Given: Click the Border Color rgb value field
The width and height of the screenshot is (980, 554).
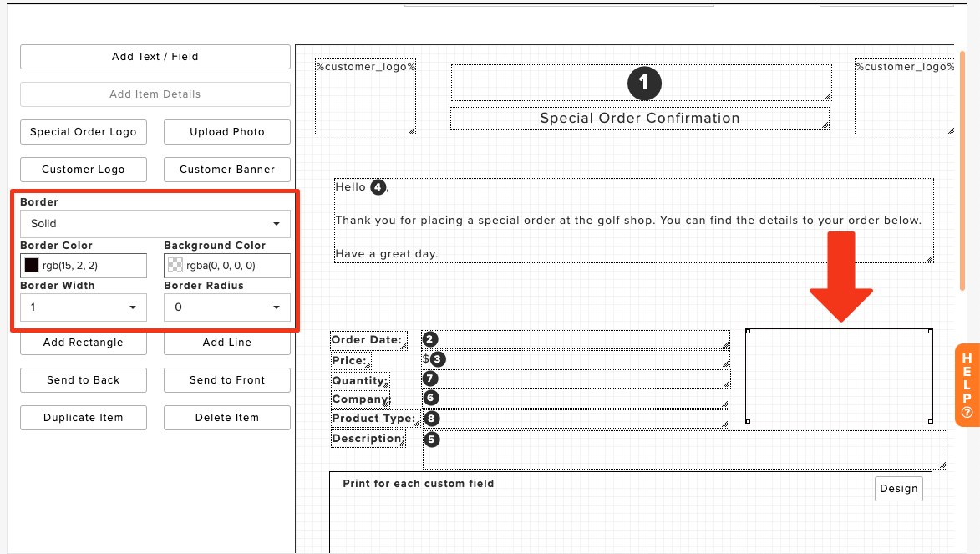Looking at the screenshot, I should [x=84, y=266].
